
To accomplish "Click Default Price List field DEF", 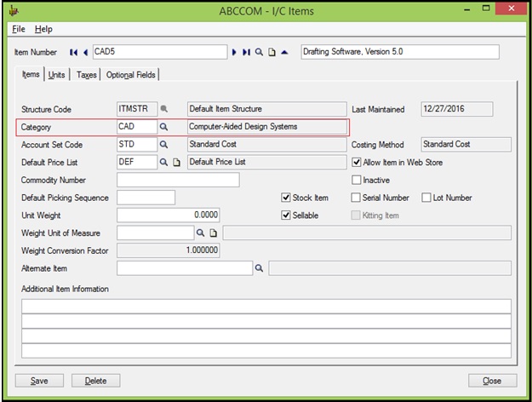I will coord(137,162).
